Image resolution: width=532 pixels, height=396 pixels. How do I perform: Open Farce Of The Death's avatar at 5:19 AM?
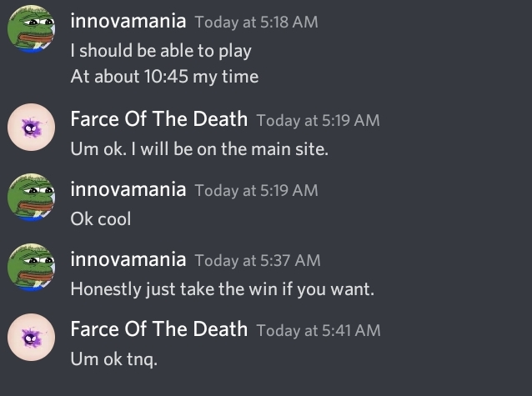pyautogui.click(x=31, y=131)
